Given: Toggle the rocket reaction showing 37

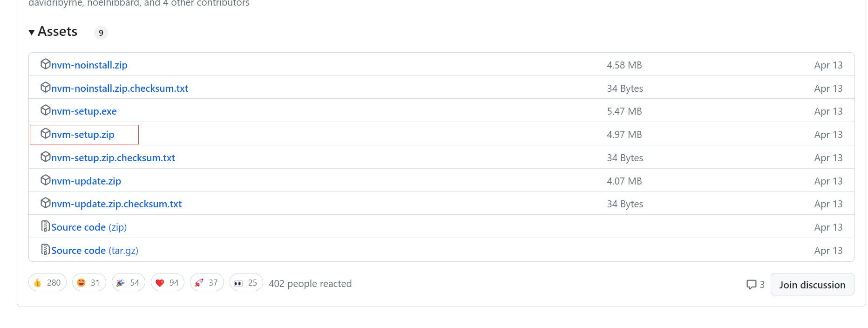Looking at the screenshot, I should (x=207, y=283).
